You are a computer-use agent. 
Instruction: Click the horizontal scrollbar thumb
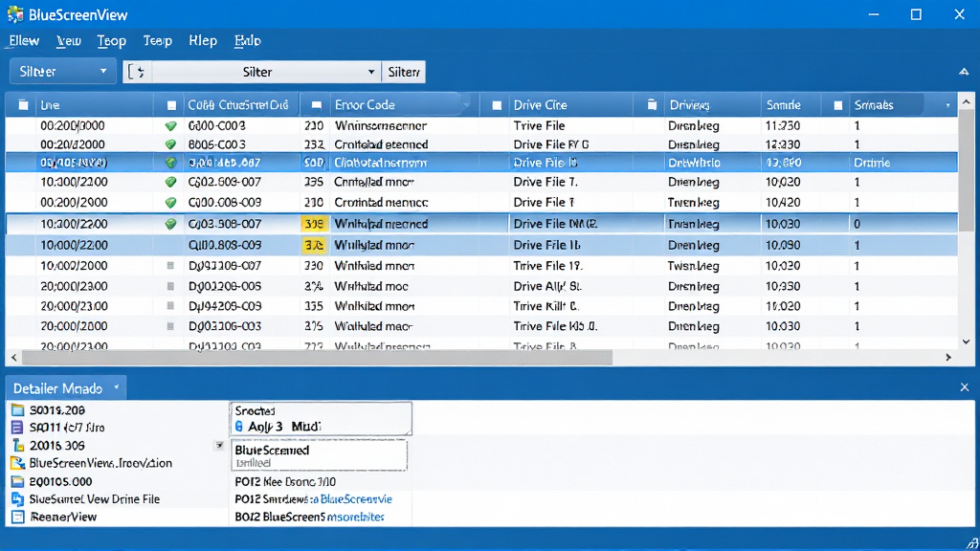pyautogui.click(x=317, y=358)
